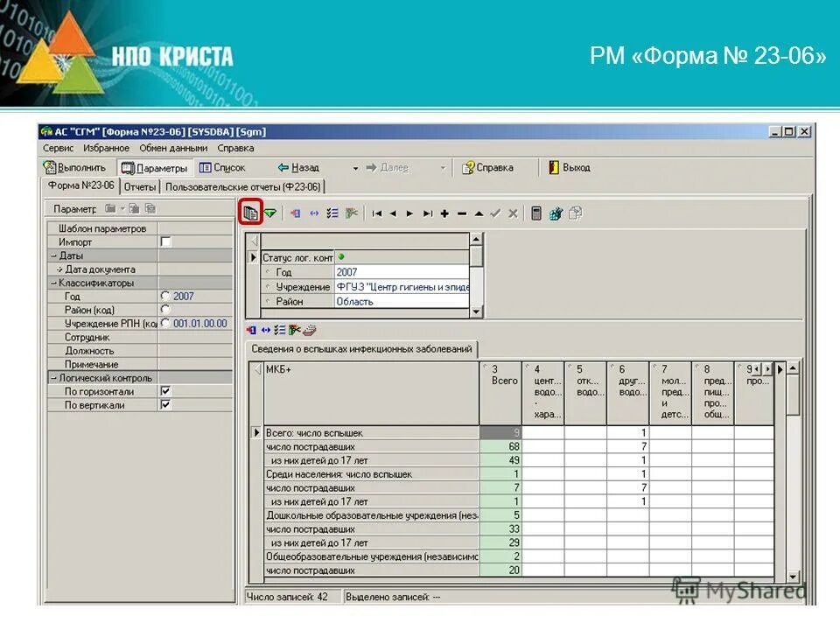
Task: Open the Справка menu
Action: pos(235,148)
